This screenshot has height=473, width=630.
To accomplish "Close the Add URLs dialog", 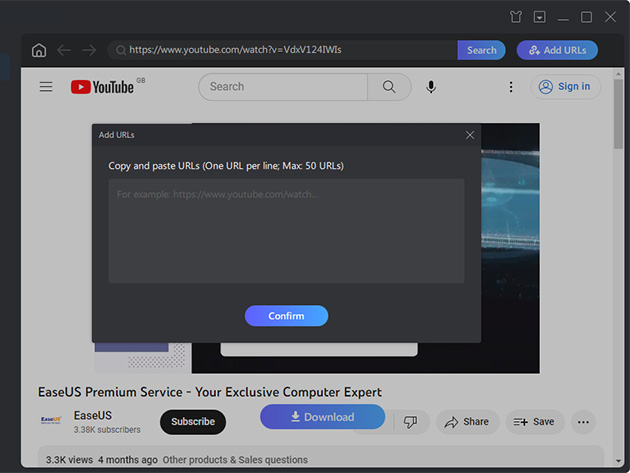I will (x=470, y=135).
